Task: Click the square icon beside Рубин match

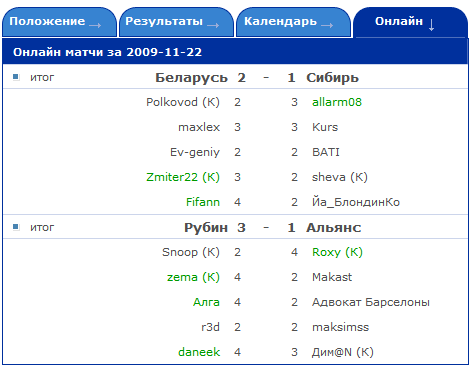Action: tap(16, 227)
